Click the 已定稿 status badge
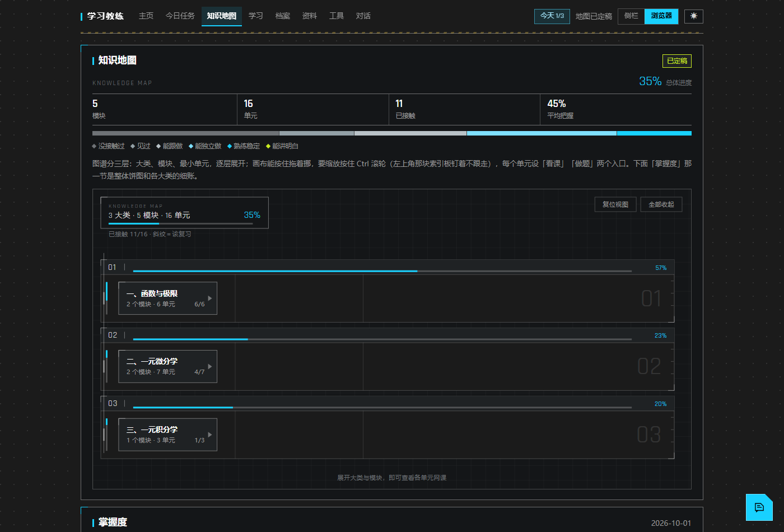Screen dimensions: 784x532 point(677,61)
